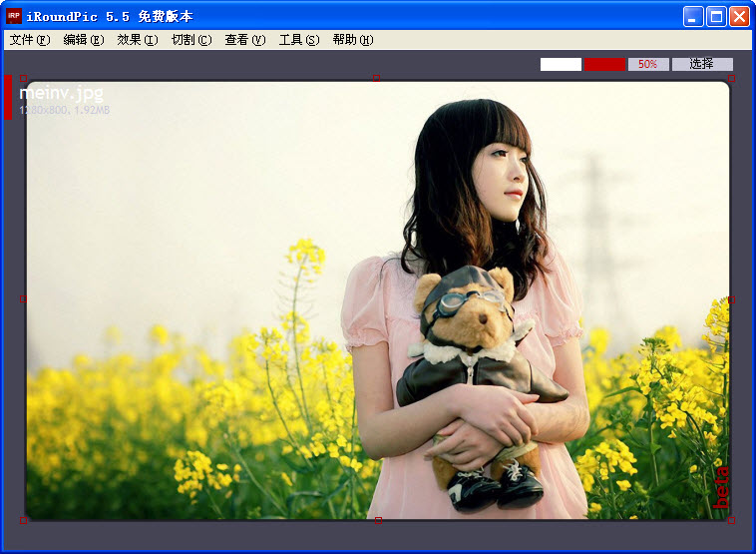Pick the red color swatch

(604, 64)
